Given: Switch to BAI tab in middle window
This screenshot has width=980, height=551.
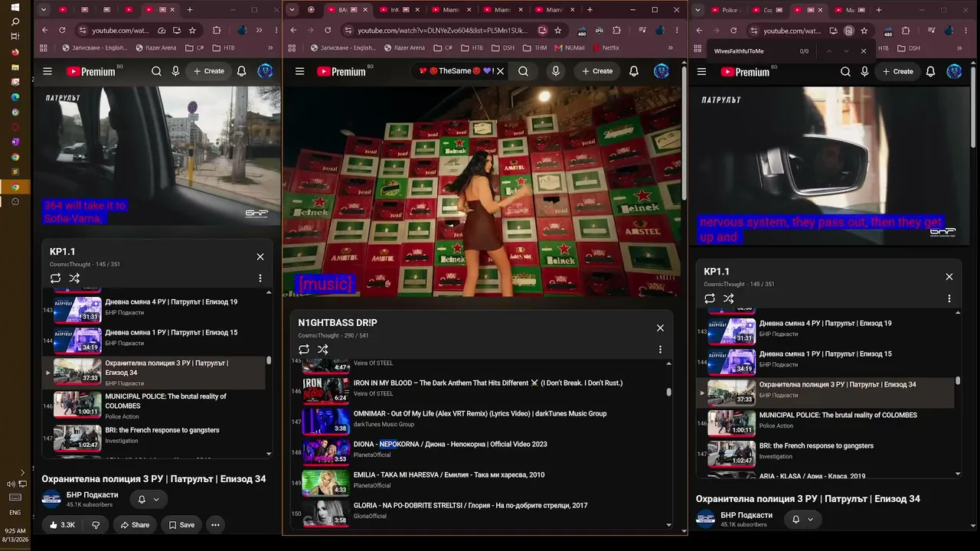Looking at the screenshot, I should [x=348, y=10].
